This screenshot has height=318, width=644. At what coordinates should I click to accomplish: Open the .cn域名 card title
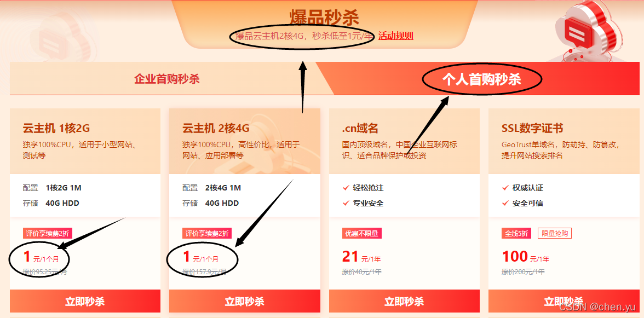click(360, 129)
